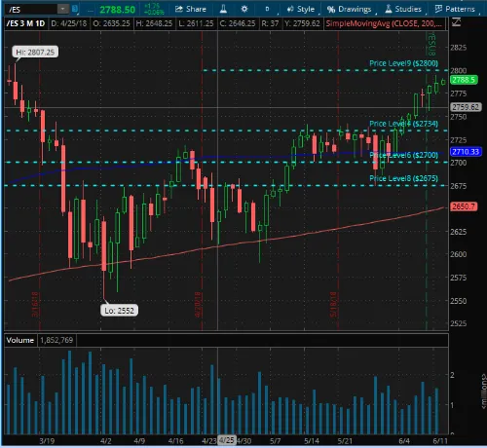Open the Studies menu
487x448 pixels.
coord(403,9)
